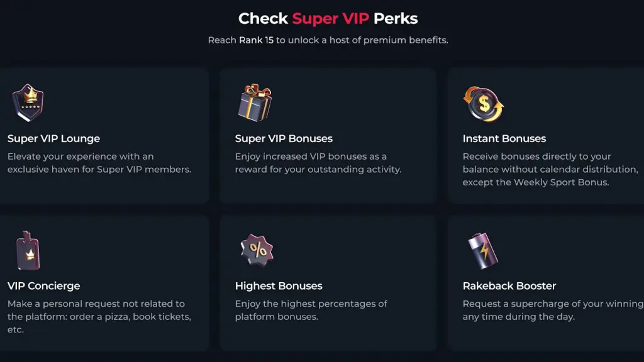This screenshot has height=362, width=644.
Task: Click the Check Super VIP Perks heading
Action: pos(328,18)
